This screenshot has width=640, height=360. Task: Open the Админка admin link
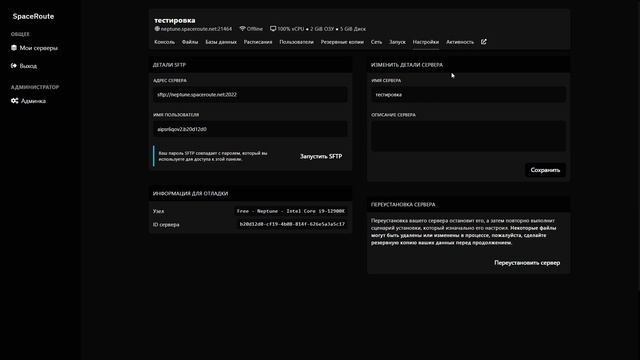coord(33,101)
